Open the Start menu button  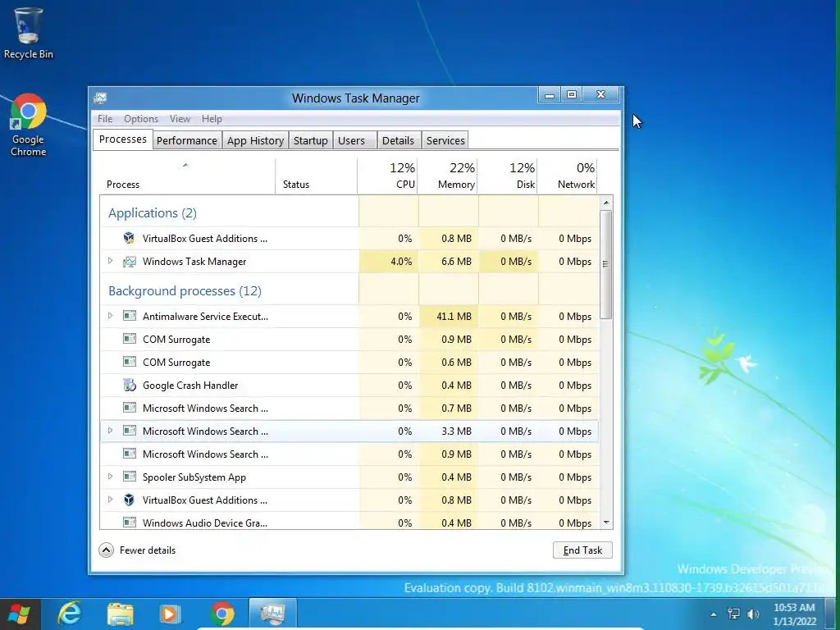pos(20,614)
